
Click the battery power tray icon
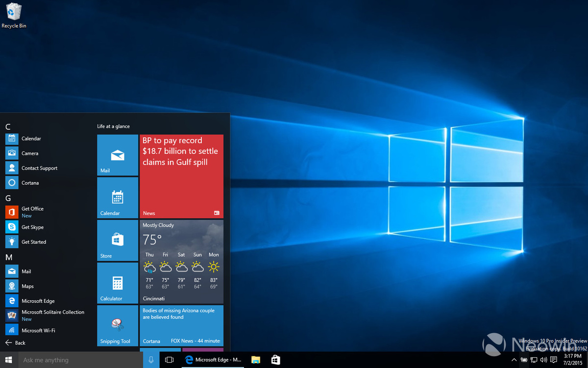(524, 360)
